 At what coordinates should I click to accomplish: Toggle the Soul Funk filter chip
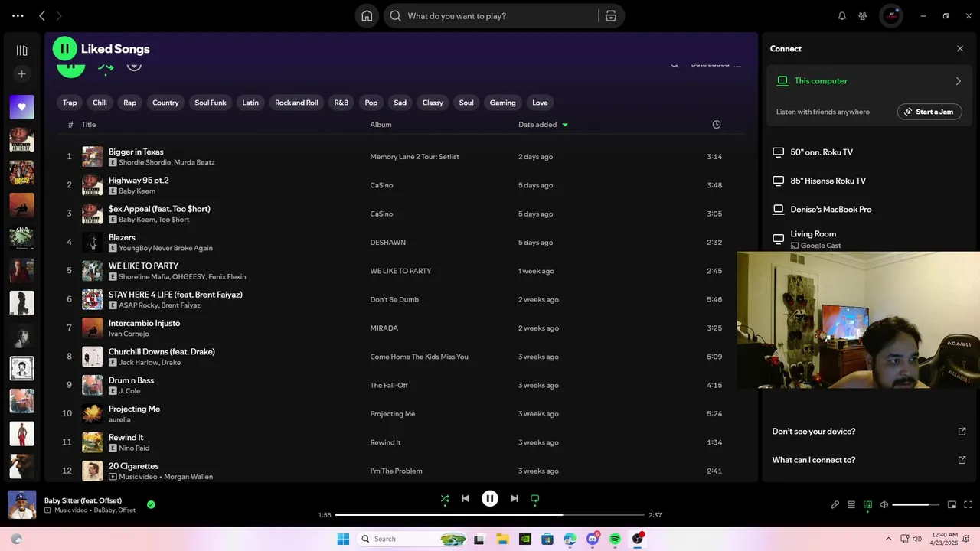click(x=211, y=103)
